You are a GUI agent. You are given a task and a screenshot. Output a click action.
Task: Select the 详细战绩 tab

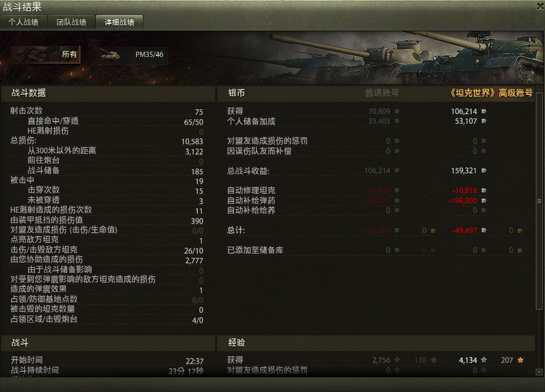(119, 22)
